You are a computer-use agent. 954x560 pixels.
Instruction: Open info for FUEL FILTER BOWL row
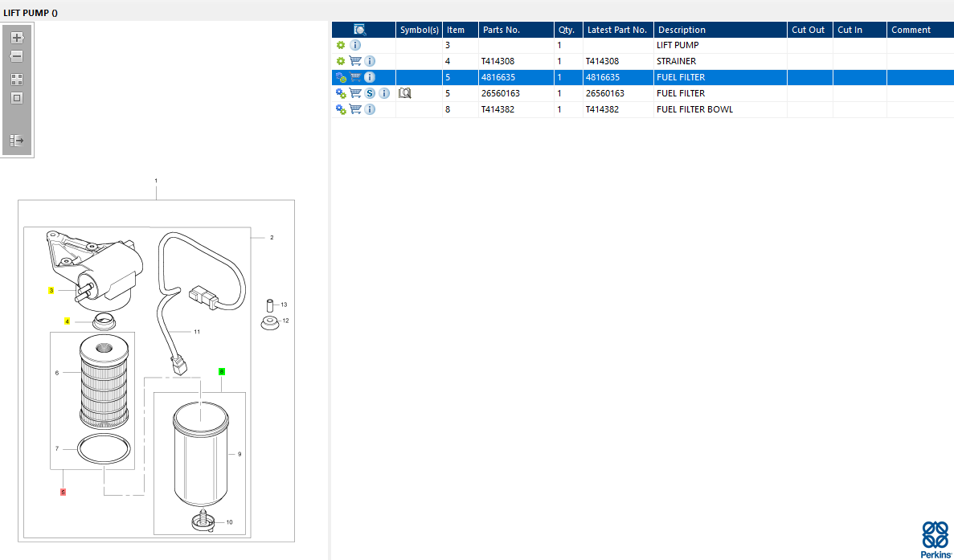pyautogui.click(x=370, y=109)
